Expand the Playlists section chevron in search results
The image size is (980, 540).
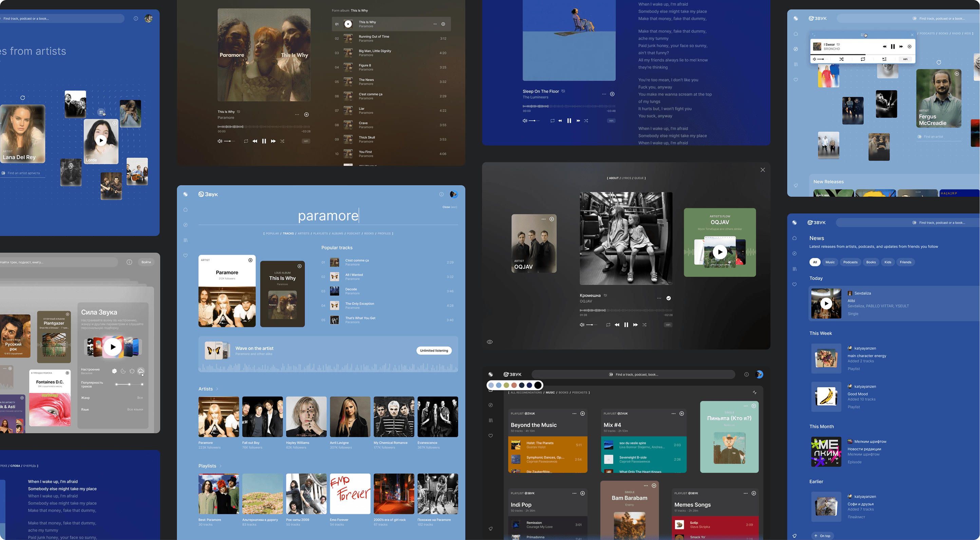coord(220,466)
